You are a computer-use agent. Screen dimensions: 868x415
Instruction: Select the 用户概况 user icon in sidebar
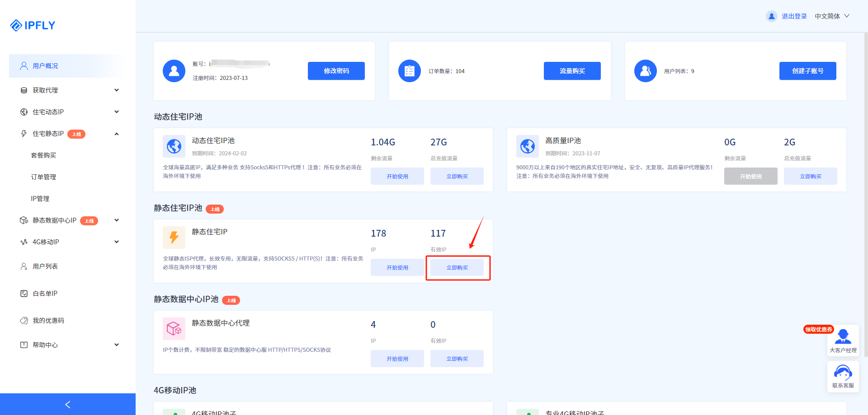[24, 65]
